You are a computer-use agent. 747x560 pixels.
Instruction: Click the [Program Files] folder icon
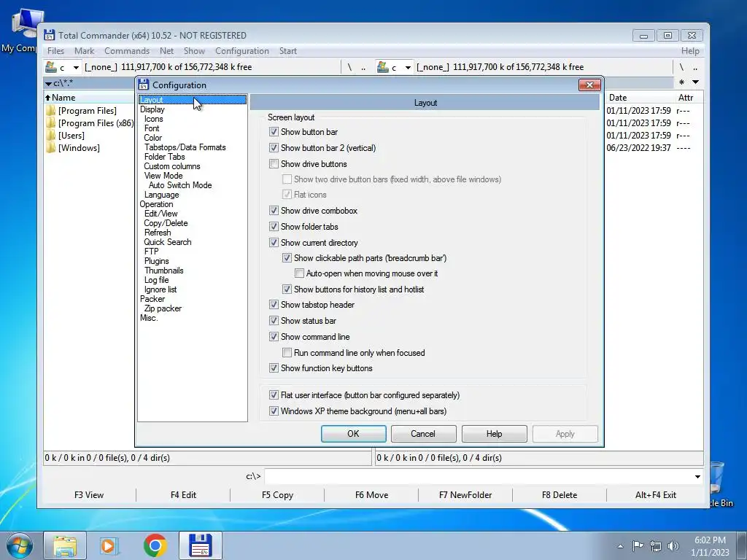51,111
